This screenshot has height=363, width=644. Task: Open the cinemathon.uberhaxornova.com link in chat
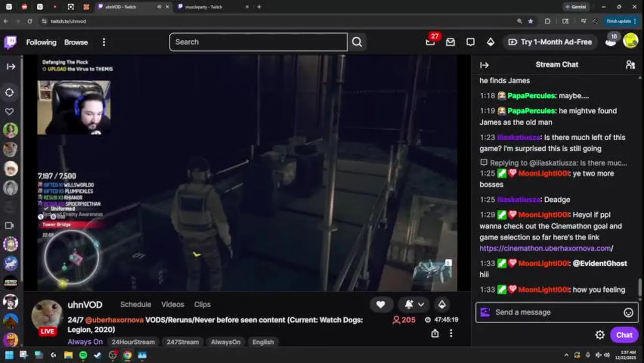546,248
